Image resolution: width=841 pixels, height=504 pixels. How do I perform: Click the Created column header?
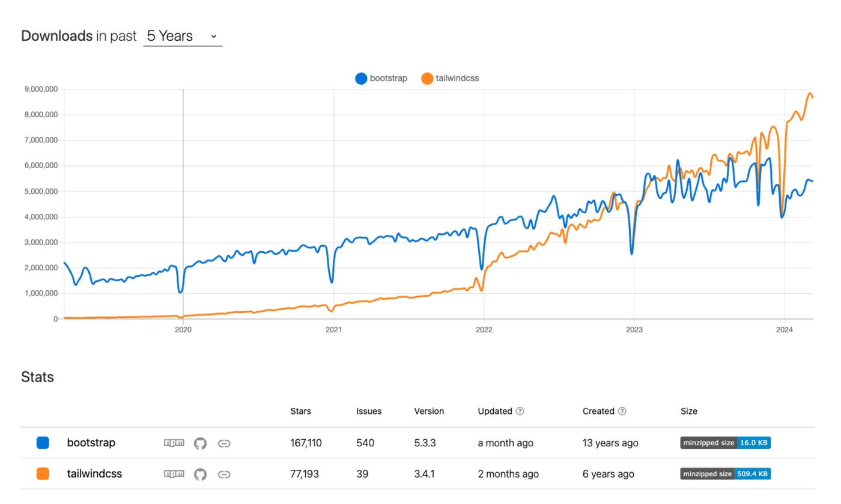click(598, 411)
